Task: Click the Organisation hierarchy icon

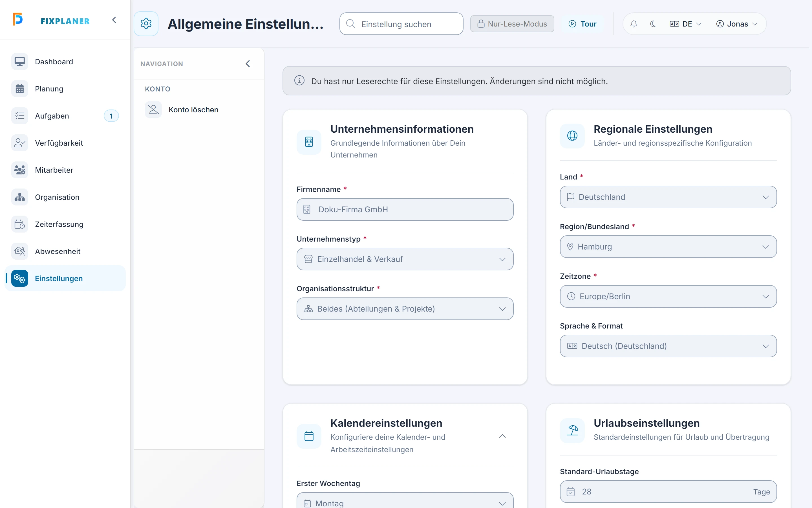Action: point(19,197)
